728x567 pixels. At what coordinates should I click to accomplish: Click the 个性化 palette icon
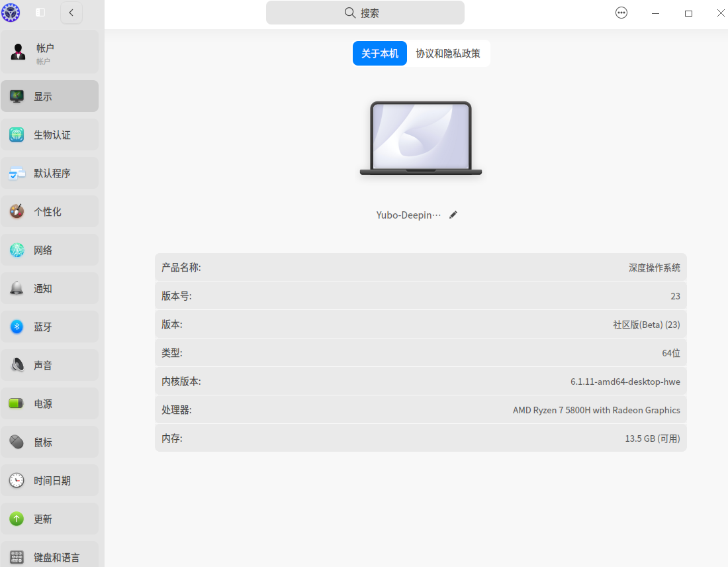click(17, 211)
